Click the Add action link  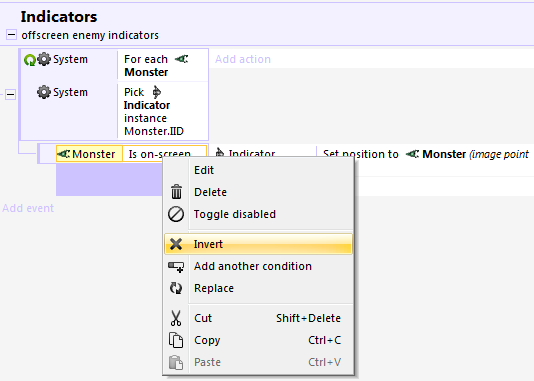coord(243,59)
